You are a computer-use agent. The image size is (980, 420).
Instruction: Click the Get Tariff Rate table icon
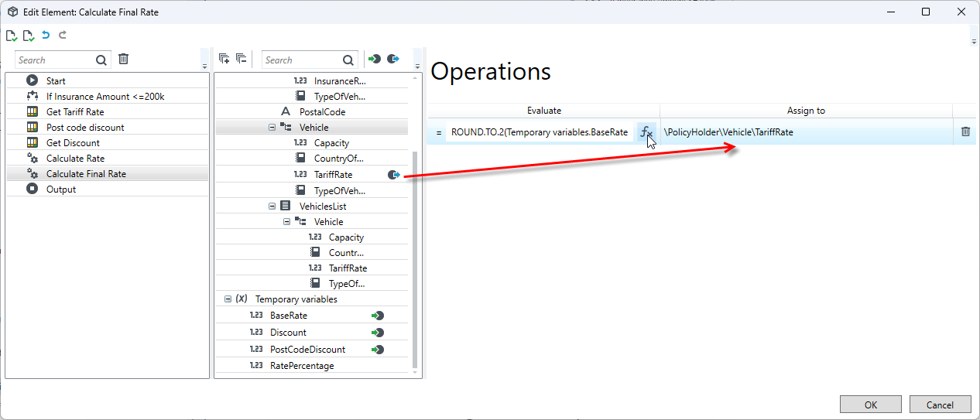32,111
